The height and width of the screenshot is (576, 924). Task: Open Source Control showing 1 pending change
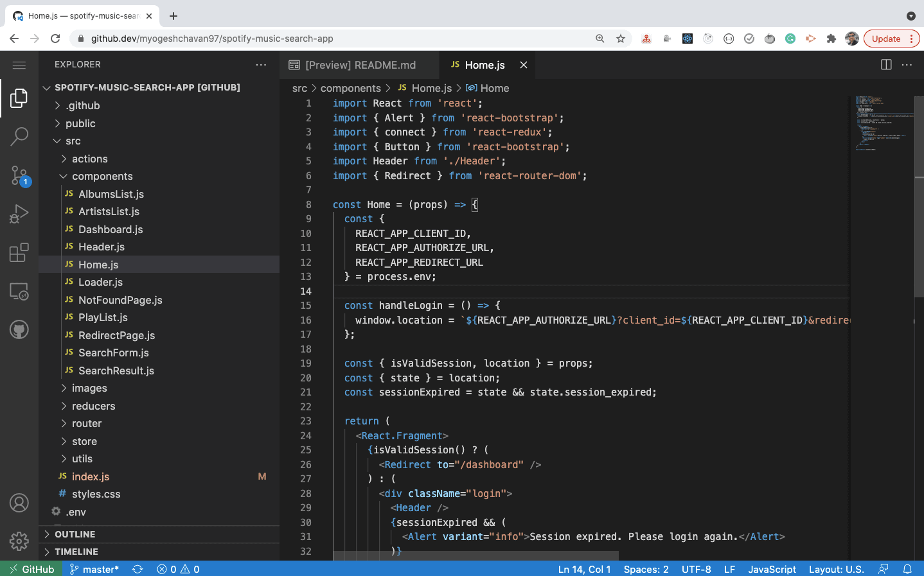pyautogui.click(x=19, y=175)
